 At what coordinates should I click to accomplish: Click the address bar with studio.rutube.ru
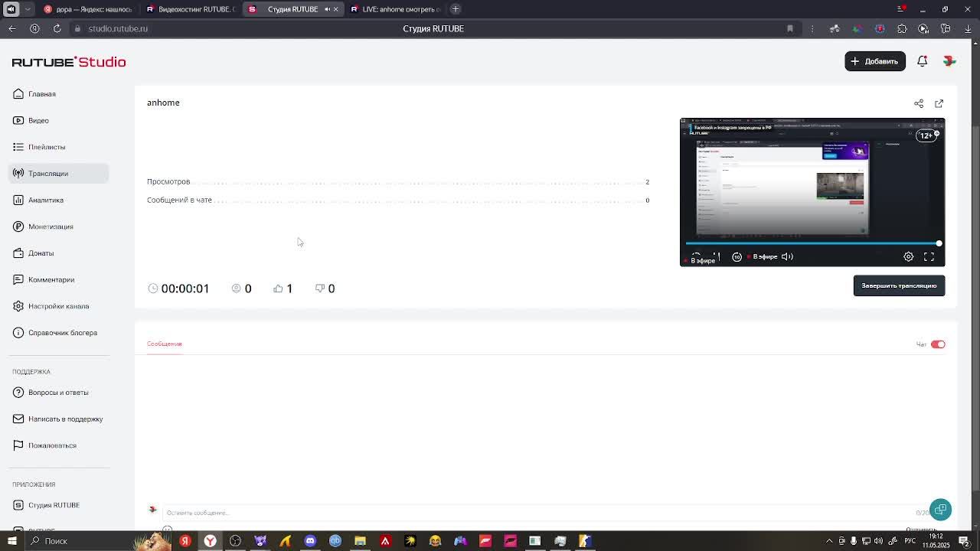click(118, 28)
